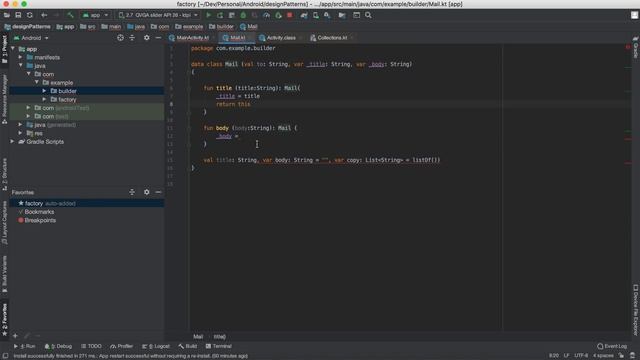The image size is (640, 360).
Task: Click the Profile app gauge icon
Action: click(x=267, y=15)
